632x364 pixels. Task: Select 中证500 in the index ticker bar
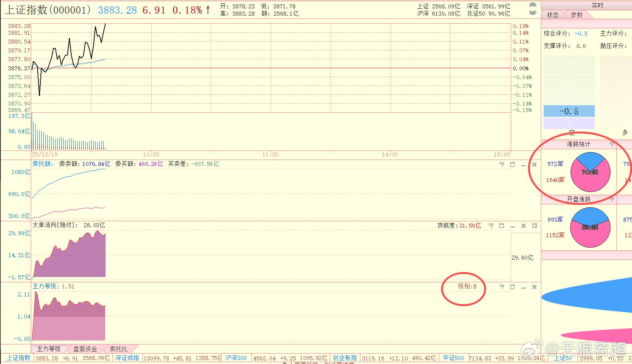tap(454, 358)
